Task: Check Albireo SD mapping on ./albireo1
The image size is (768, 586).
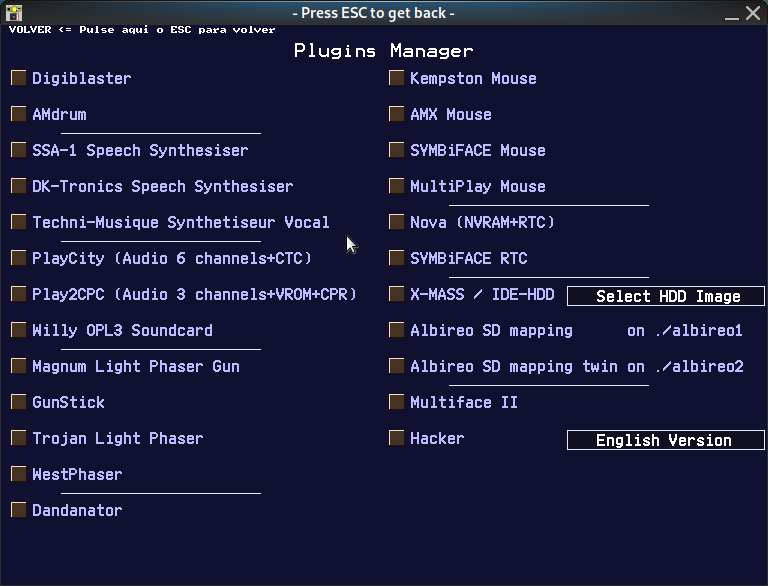Action: [x=397, y=330]
